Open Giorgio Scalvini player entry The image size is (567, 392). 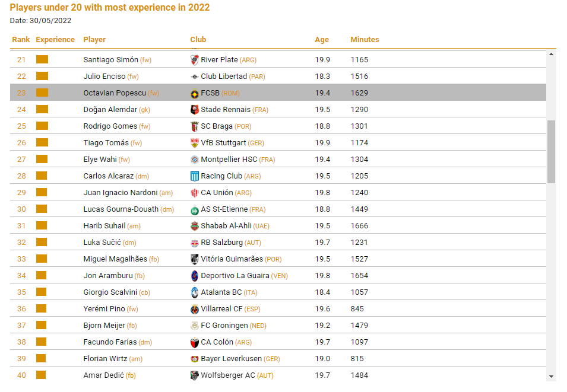[x=110, y=292]
